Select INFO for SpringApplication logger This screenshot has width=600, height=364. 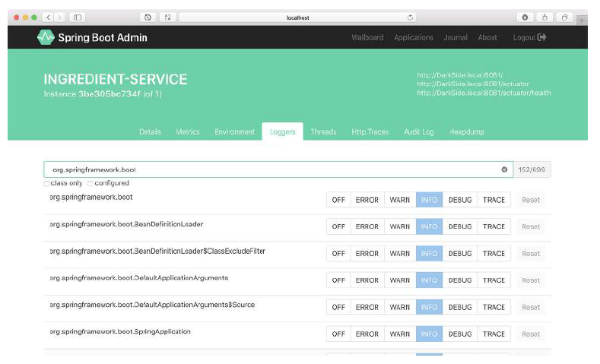click(429, 334)
